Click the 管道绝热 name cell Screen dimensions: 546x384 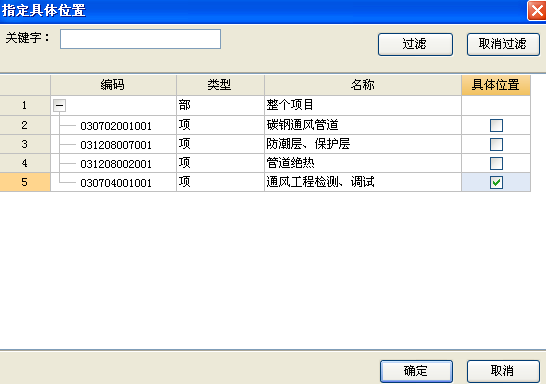tap(363, 163)
